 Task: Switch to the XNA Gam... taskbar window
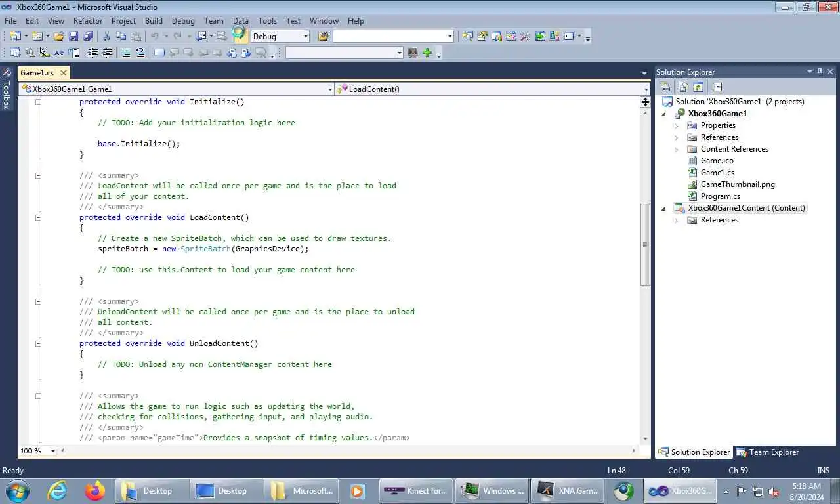point(568,490)
